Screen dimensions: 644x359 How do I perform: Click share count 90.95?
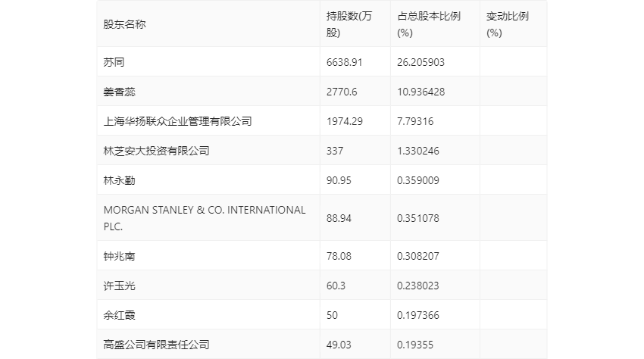click(x=339, y=180)
